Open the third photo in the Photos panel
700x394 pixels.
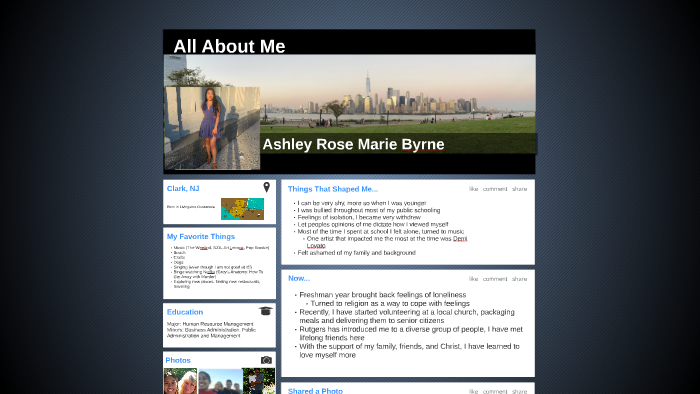[x=259, y=381]
